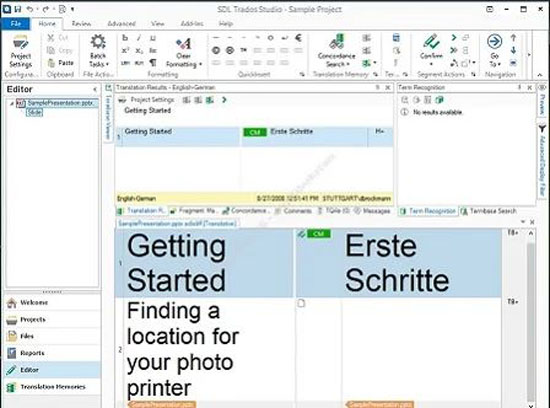
Task: Expand the Translation Memory group launcher
Action: tap(375, 74)
